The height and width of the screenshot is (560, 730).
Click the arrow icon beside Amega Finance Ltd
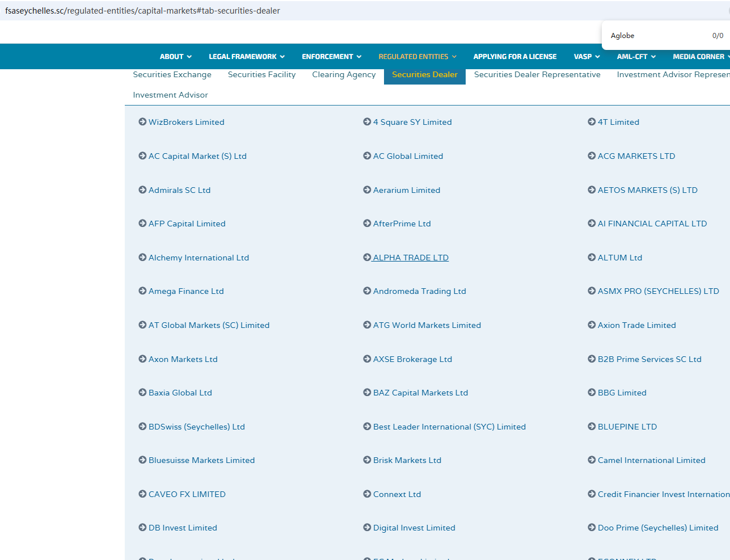(142, 291)
